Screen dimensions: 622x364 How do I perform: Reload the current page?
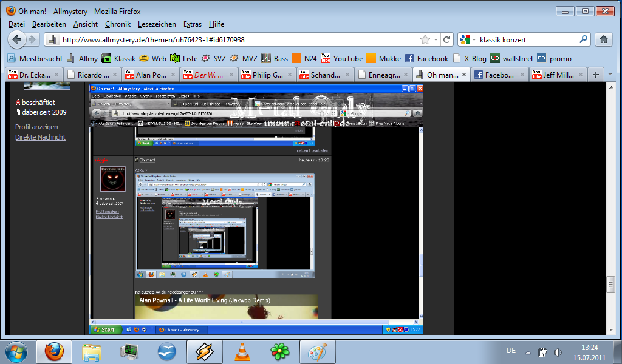[x=446, y=39]
